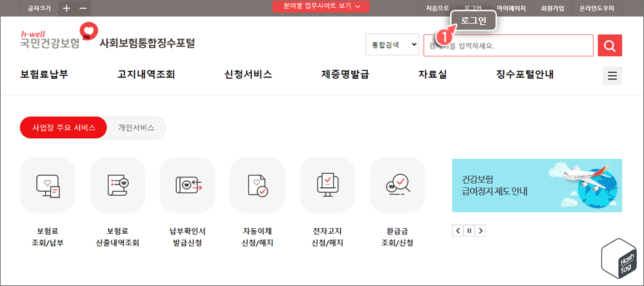Open the 신청서비스 menu
644x286 pixels.
(x=248, y=74)
